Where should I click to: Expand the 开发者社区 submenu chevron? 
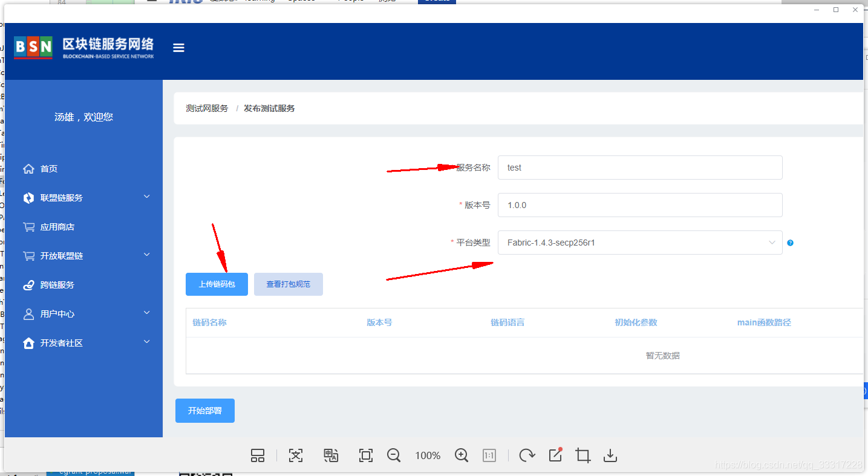pyautogui.click(x=147, y=342)
